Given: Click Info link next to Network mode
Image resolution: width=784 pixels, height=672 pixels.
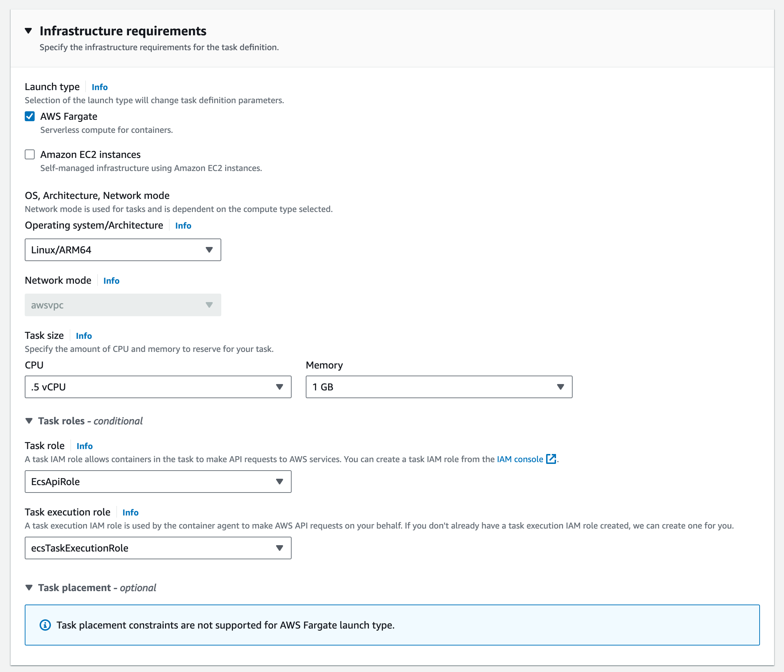Looking at the screenshot, I should pos(111,281).
